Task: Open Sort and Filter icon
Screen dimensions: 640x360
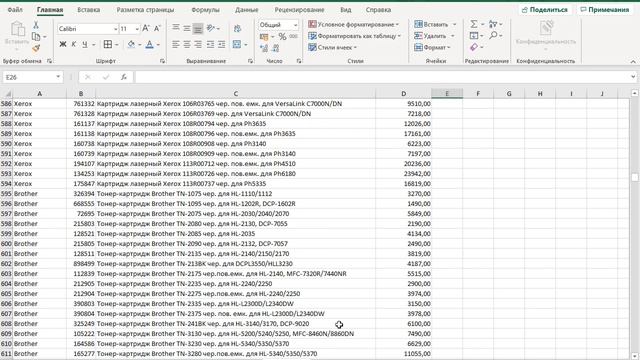Action: pyautogui.click(x=493, y=24)
